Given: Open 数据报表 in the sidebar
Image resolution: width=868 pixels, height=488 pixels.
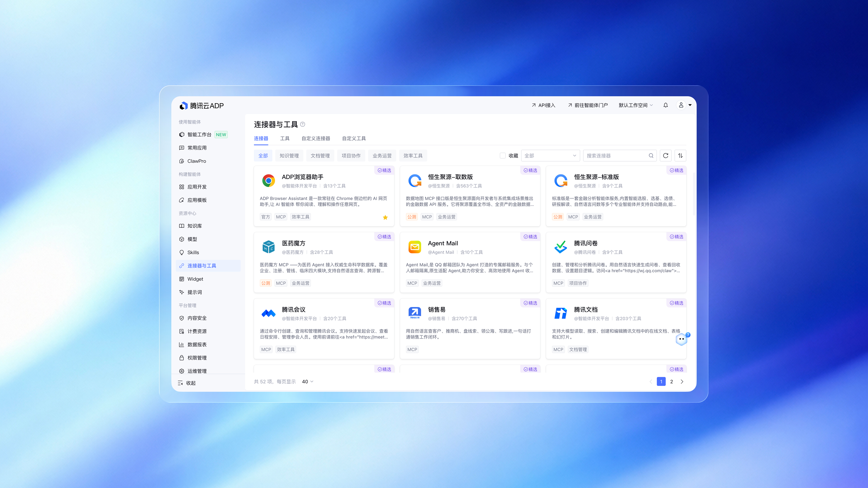Looking at the screenshot, I should pyautogui.click(x=208, y=345).
